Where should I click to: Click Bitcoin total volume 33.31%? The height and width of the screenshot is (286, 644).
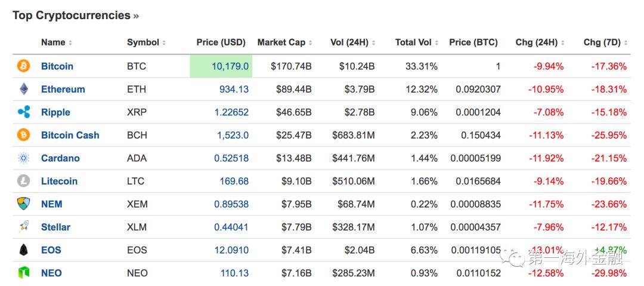point(422,66)
